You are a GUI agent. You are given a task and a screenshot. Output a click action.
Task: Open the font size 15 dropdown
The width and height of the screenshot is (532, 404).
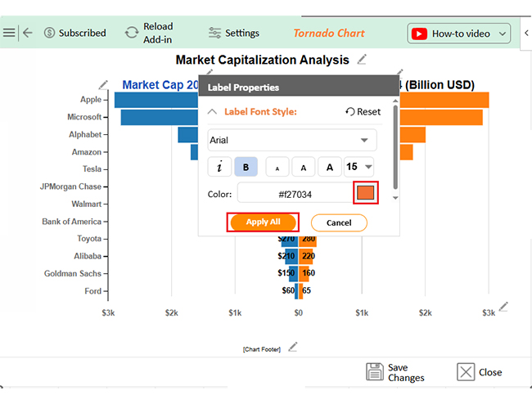(359, 167)
